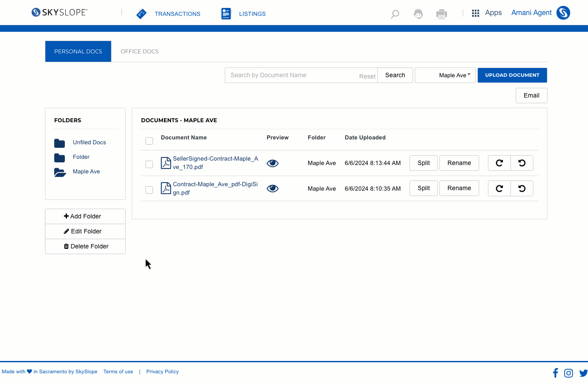Open SkySlope Twitter page icon
Screen dimensions: 588x383
(x=584, y=373)
